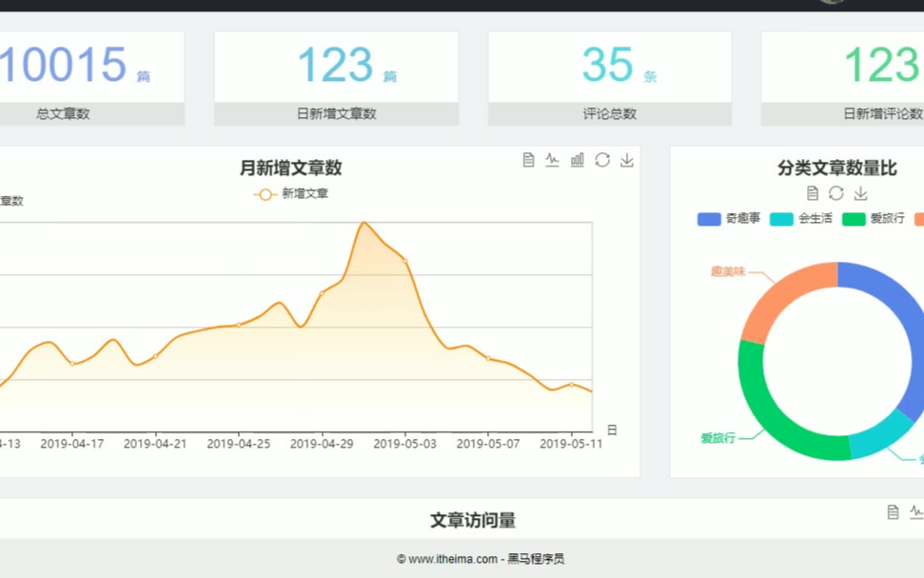This screenshot has width=924, height=578.
Task: Restore the monthly new articles chart
Action: [x=602, y=160]
